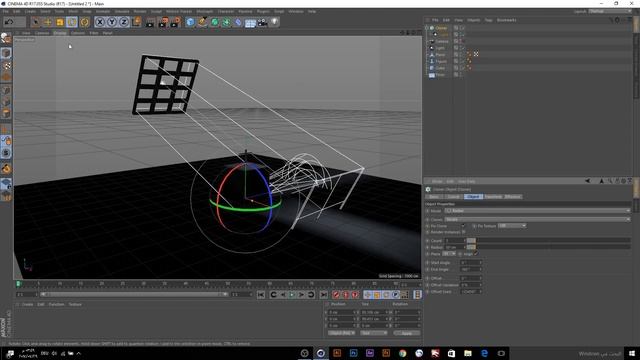640x360 pixels.
Task: Open the Render Settings icon
Action: pyautogui.click(x=175, y=22)
